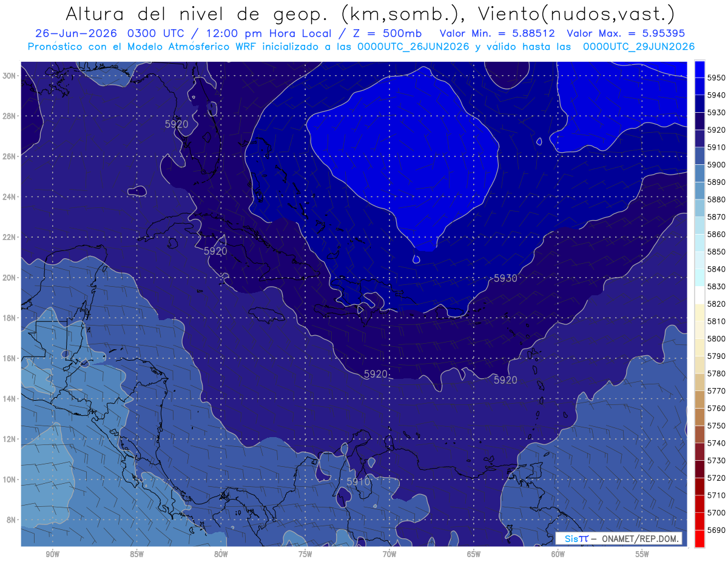Click the 26N latitude axis label
The image size is (728, 562).
[x=10, y=156]
